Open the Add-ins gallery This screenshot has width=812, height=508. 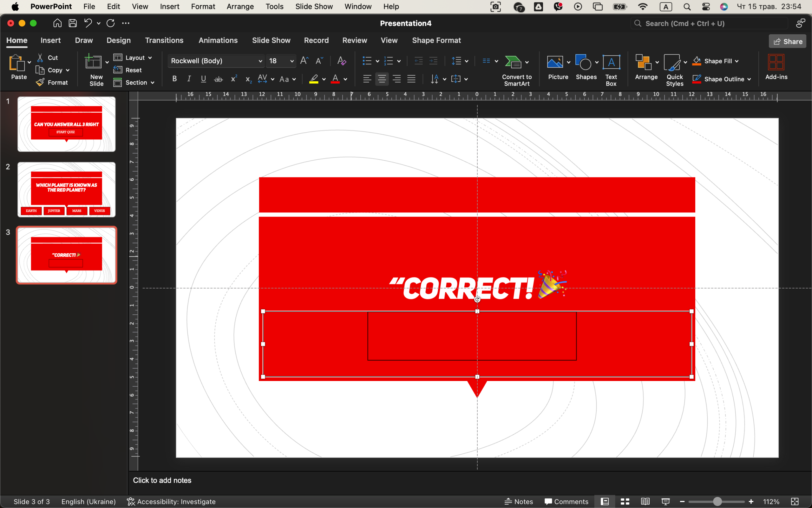point(776,67)
